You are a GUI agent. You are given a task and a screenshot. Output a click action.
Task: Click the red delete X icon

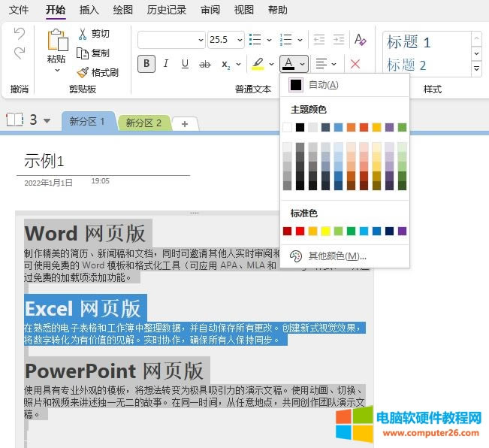355,65
